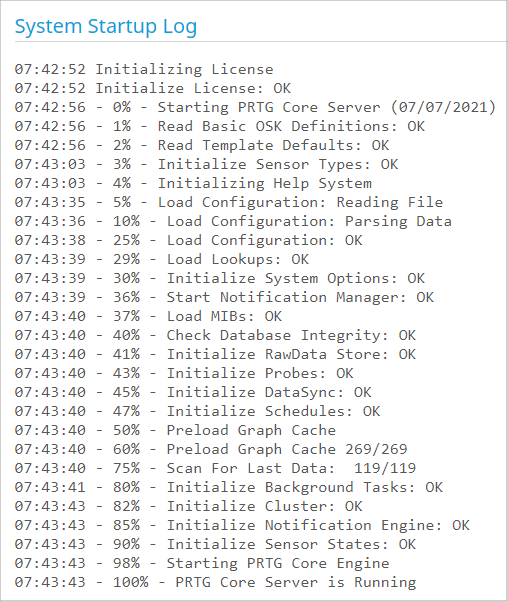Select the Load Configuration: Parsing Data line
Image resolution: width=508 pixels, height=602 pixels.
point(233,222)
